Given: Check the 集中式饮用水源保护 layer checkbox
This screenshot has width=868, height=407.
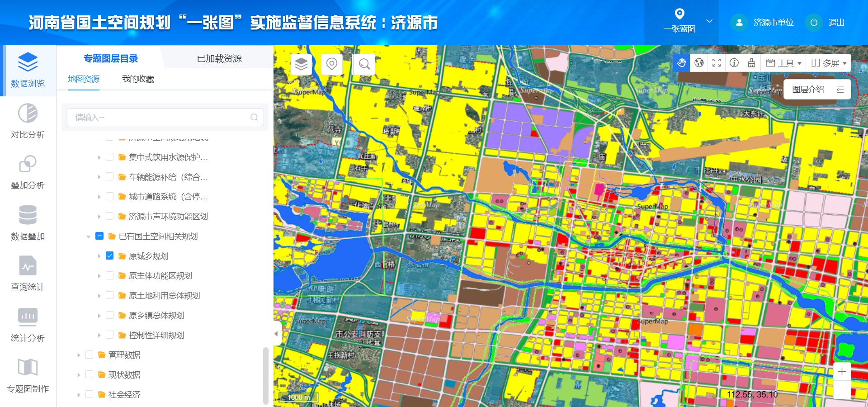Looking at the screenshot, I should [109, 157].
